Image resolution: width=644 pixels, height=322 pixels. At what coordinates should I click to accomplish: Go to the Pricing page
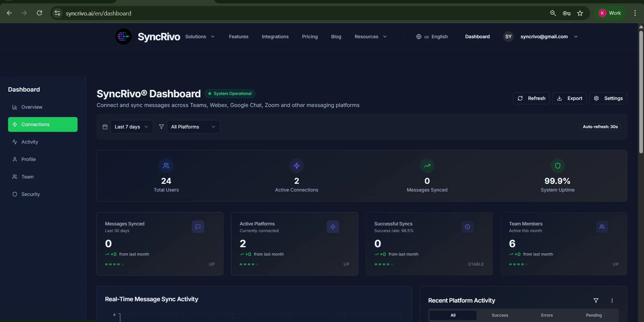click(x=310, y=37)
